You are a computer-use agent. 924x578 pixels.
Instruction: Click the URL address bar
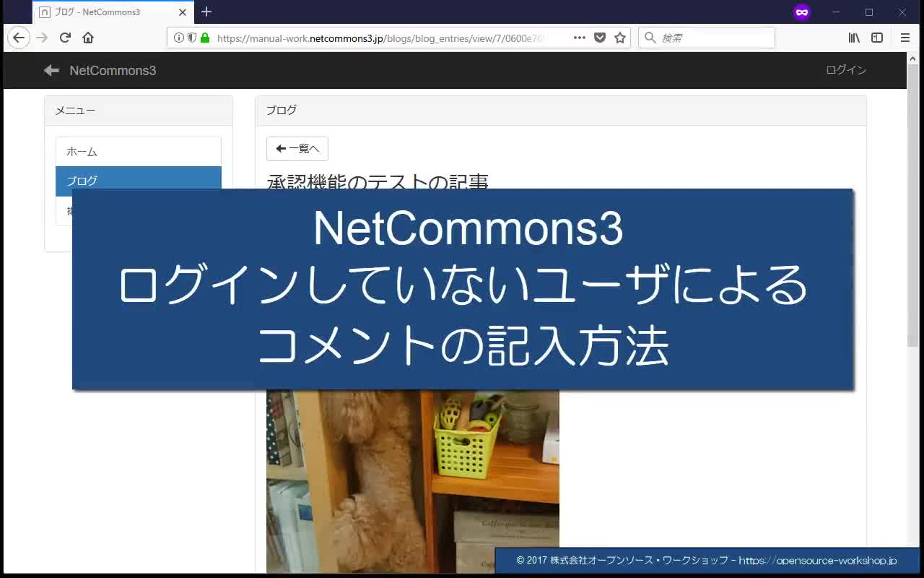point(383,38)
